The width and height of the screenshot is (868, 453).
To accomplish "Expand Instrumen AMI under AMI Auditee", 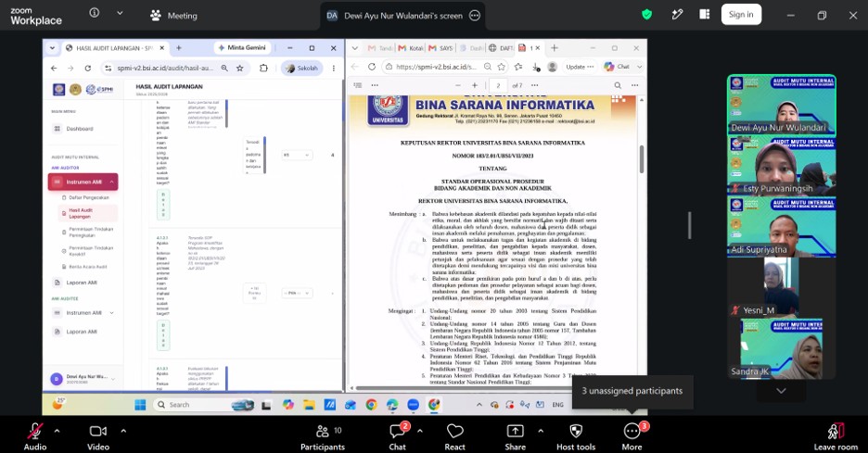I will tap(83, 313).
